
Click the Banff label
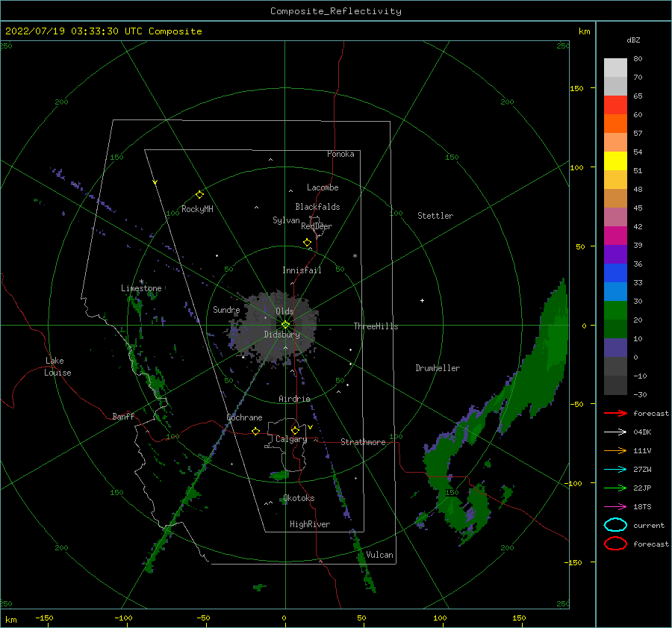tap(123, 416)
